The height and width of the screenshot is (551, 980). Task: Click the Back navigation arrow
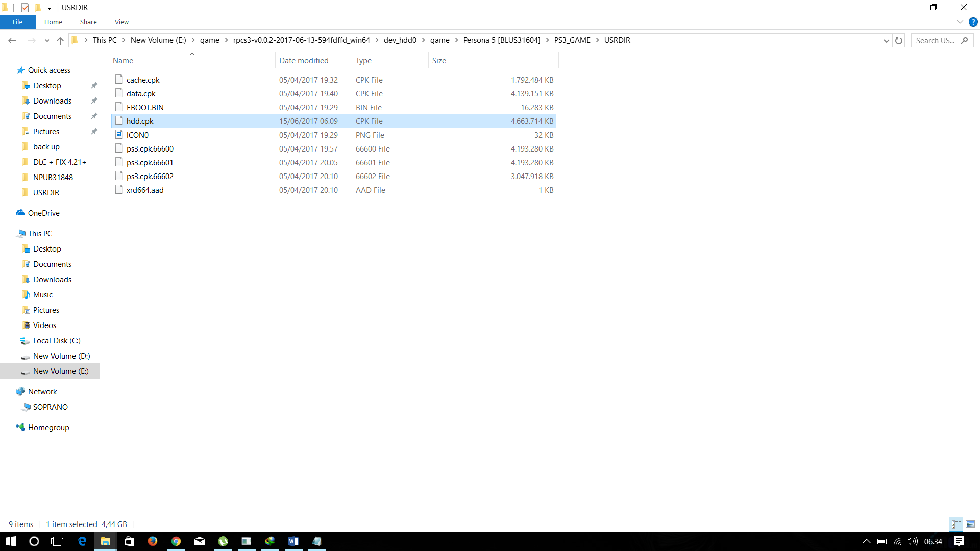[x=12, y=41]
